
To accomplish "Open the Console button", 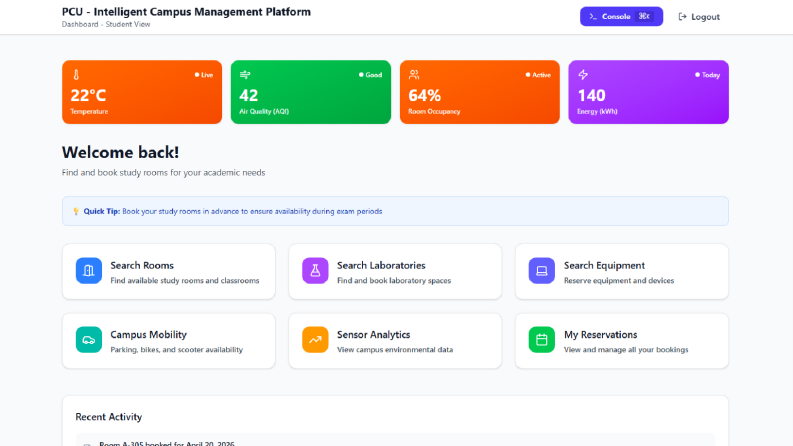I will [621, 16].
